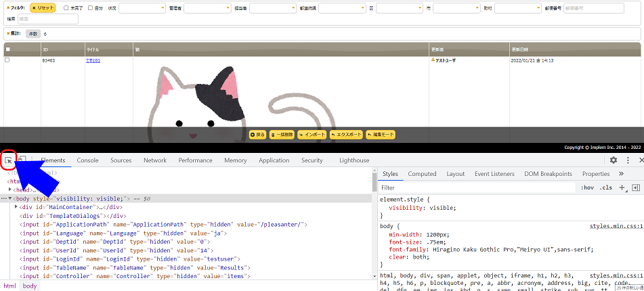
Task: Open the 状況 filter dropdown
Action: coord(142,8)
